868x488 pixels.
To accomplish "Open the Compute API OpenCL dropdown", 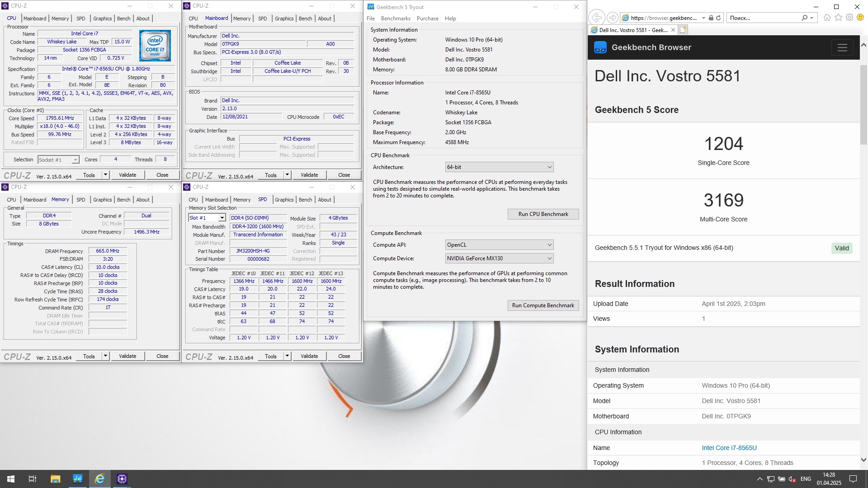I will tap(499, 245).
